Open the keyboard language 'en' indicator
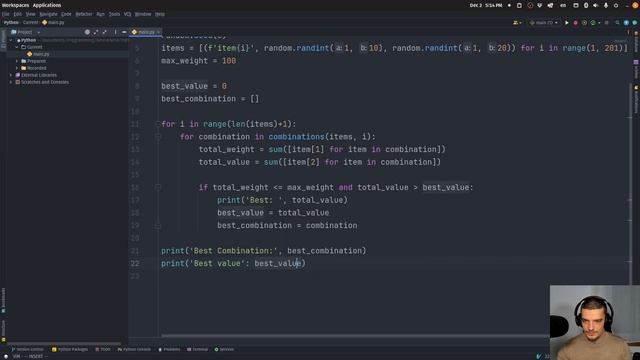 (x=563, y=5)
